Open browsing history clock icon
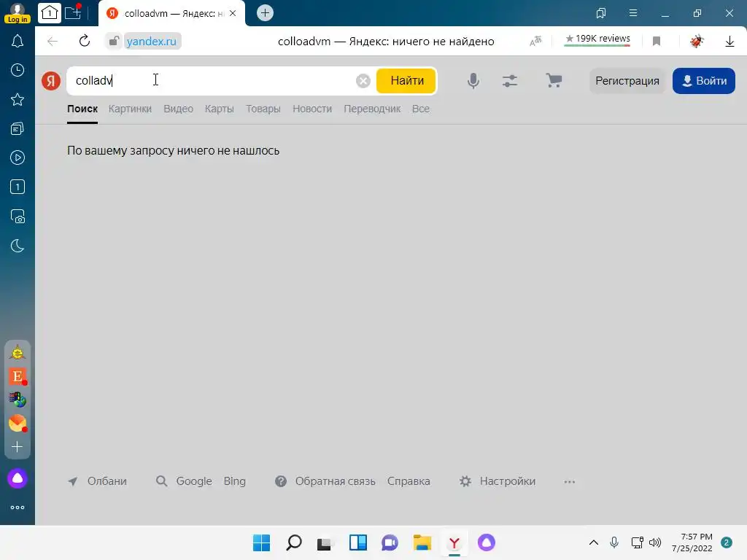The height and width of the screenshot is (560, 747). [18, 70]
